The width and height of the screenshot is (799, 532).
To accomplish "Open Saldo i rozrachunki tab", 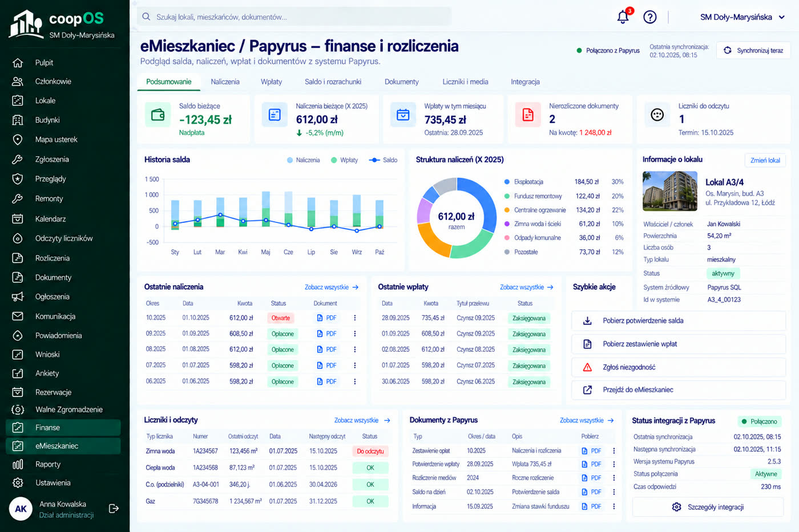I will tap(333, 82).
